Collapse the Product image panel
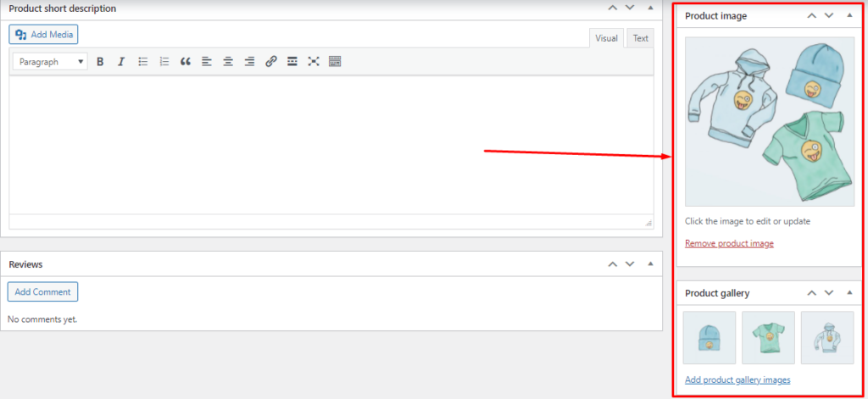The height and width of the screenshot is (399, 868). coord(849,15)
